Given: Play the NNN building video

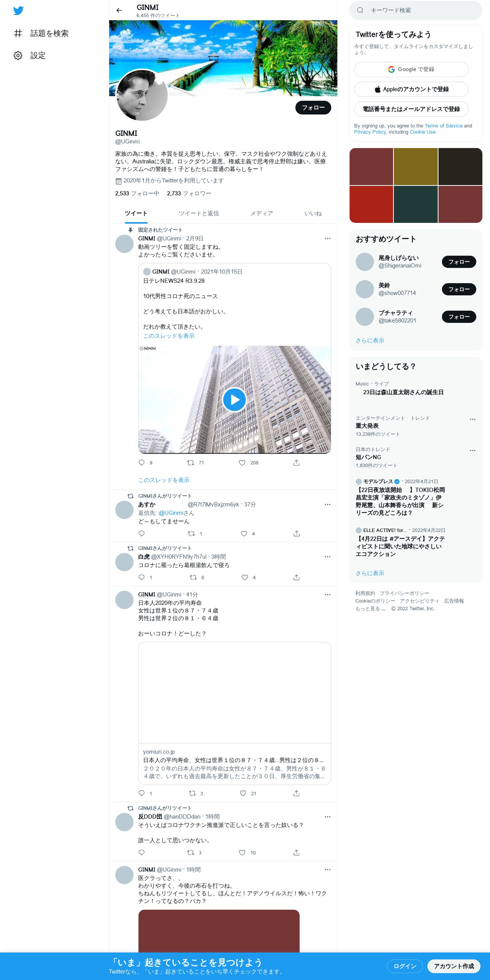Looking at the screenshot, I should click(234, 400).
